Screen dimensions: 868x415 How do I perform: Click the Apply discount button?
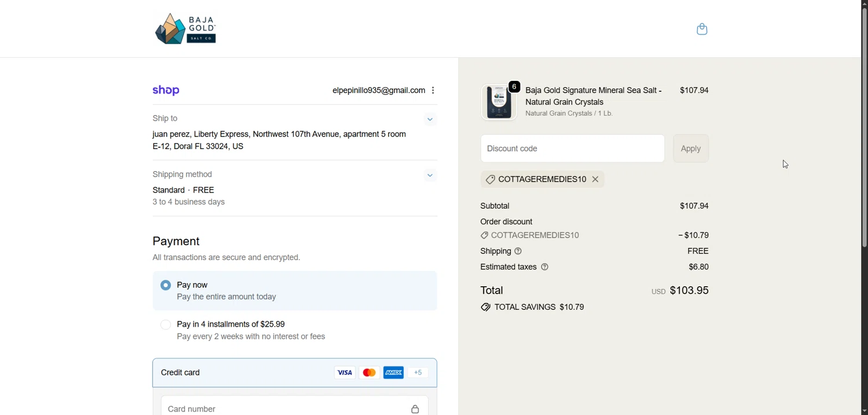coord(691,149)
